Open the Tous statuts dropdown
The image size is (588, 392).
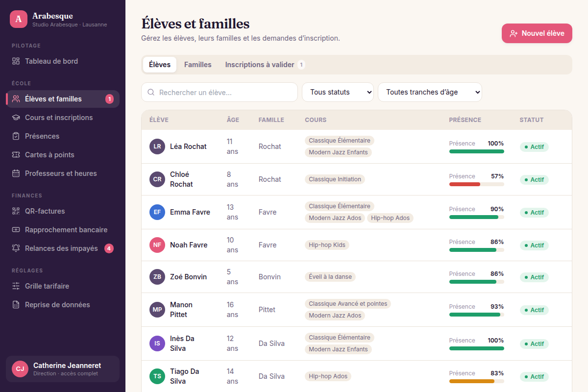click(338, 92)
